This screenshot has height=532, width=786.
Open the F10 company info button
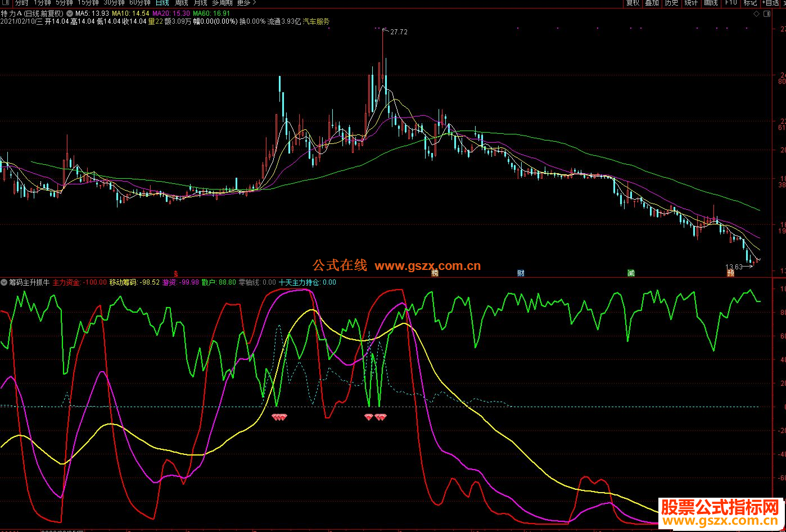pyautogui.click(x=730, y=3)
